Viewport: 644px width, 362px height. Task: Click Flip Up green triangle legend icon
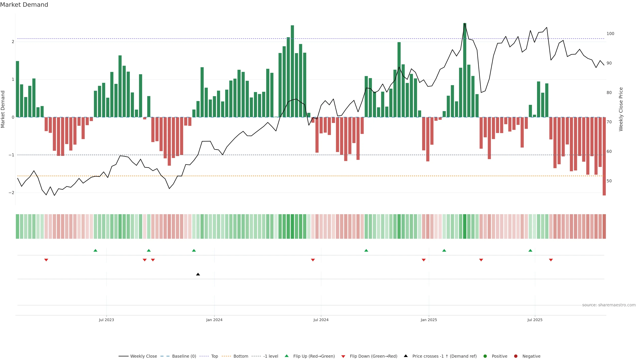click(x=287, y=356)
